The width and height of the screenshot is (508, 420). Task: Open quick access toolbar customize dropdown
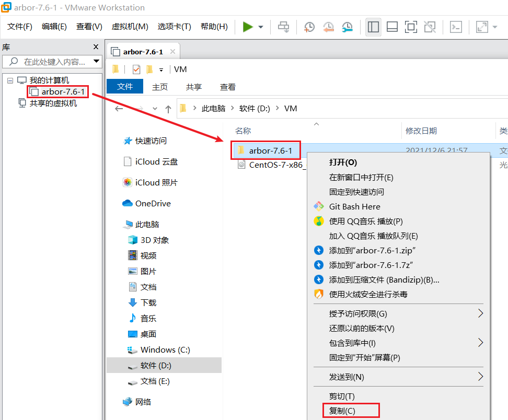tap(161, 69)
